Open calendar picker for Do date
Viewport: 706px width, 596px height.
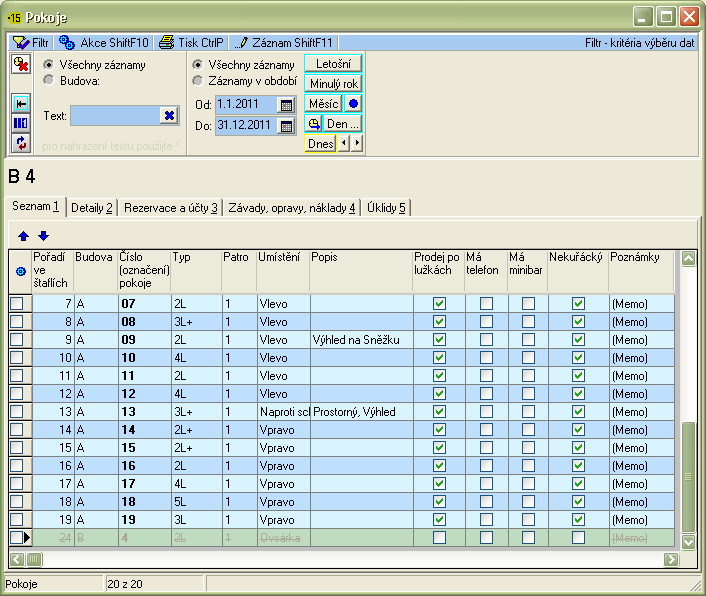point(286,126)
